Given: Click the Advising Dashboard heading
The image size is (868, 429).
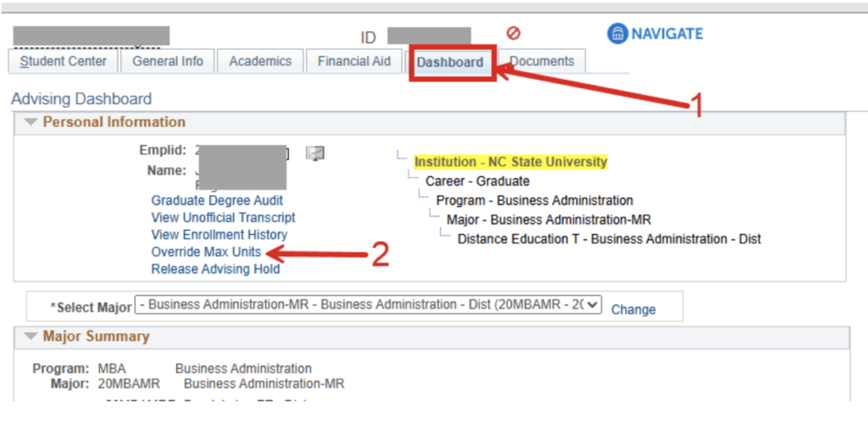Looking at the screenshot, I should 81,99.
